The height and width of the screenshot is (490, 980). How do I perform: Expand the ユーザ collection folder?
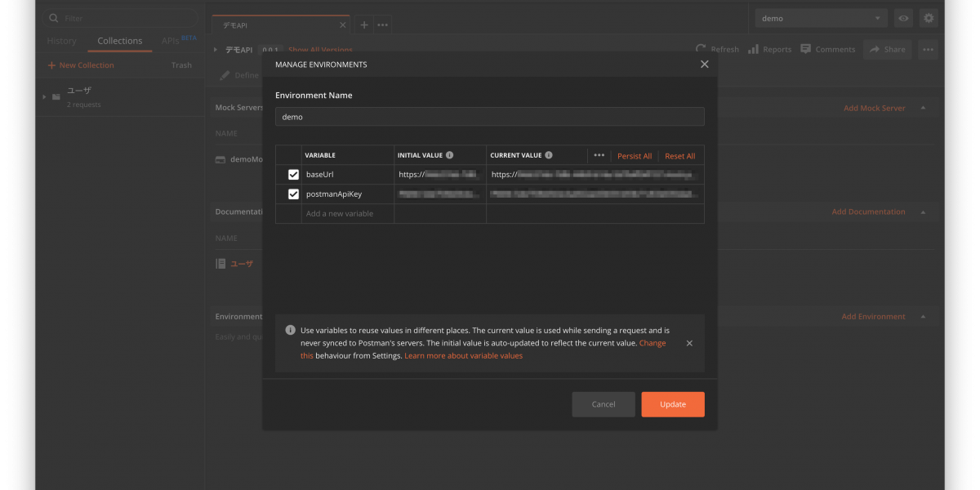[x=44, y=97]
